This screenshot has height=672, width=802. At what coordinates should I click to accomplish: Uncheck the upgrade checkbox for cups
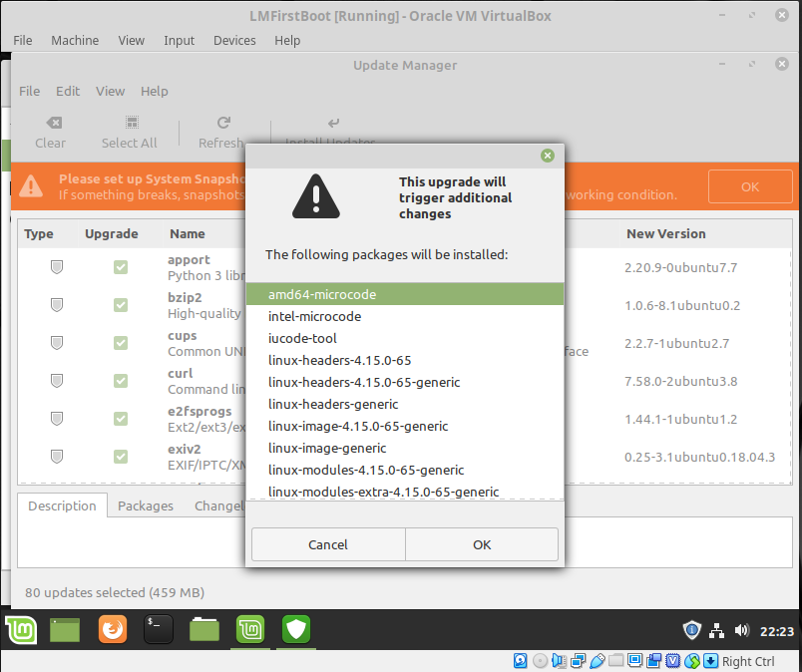click(121, 343)
